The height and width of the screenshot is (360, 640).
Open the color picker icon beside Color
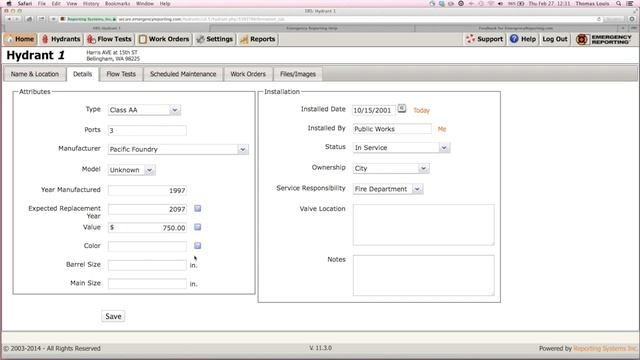[198, 246]
